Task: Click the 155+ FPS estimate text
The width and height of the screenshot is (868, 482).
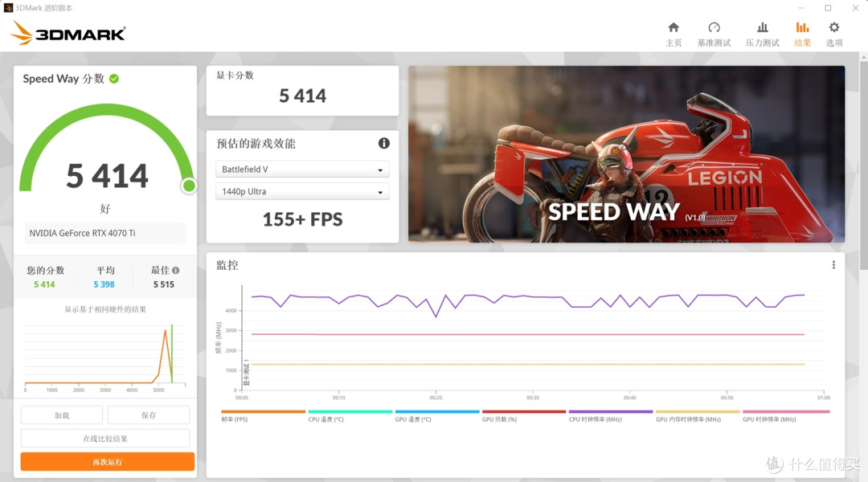Action: point(302,219)
